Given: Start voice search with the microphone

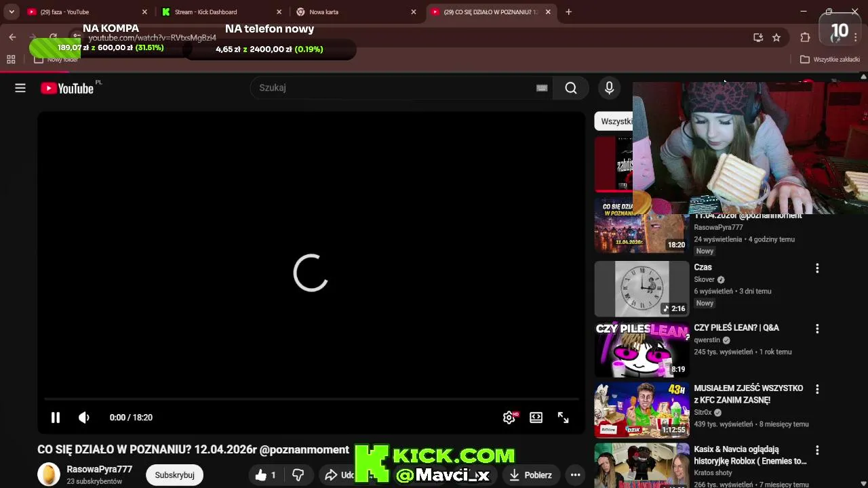Looking at the screenshot, I should click(x=609, y=88).
